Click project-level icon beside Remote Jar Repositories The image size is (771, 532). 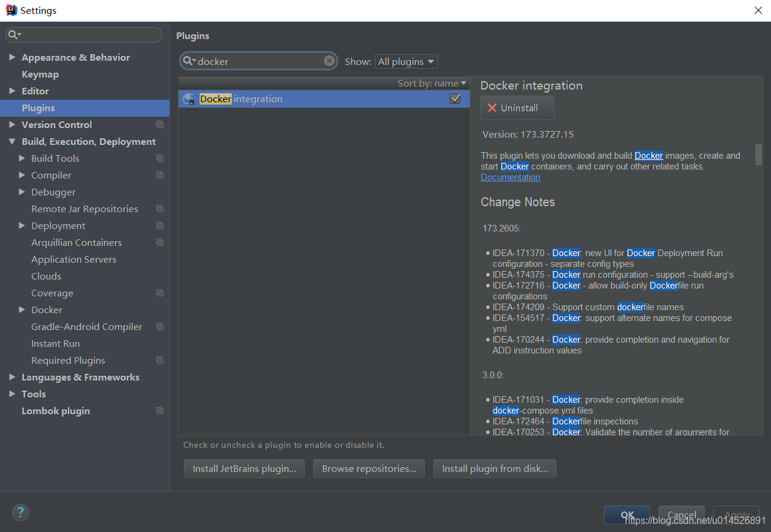[x=160, y=209]
